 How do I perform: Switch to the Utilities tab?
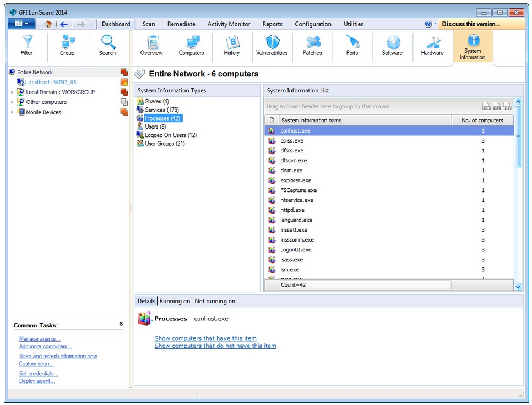tap(353, 24)
